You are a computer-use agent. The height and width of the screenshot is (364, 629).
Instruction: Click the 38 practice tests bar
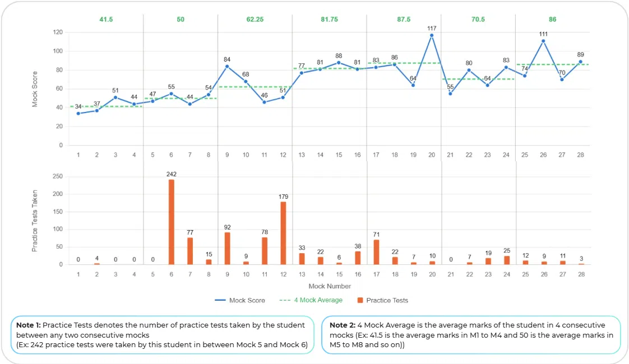pos(358,258)
